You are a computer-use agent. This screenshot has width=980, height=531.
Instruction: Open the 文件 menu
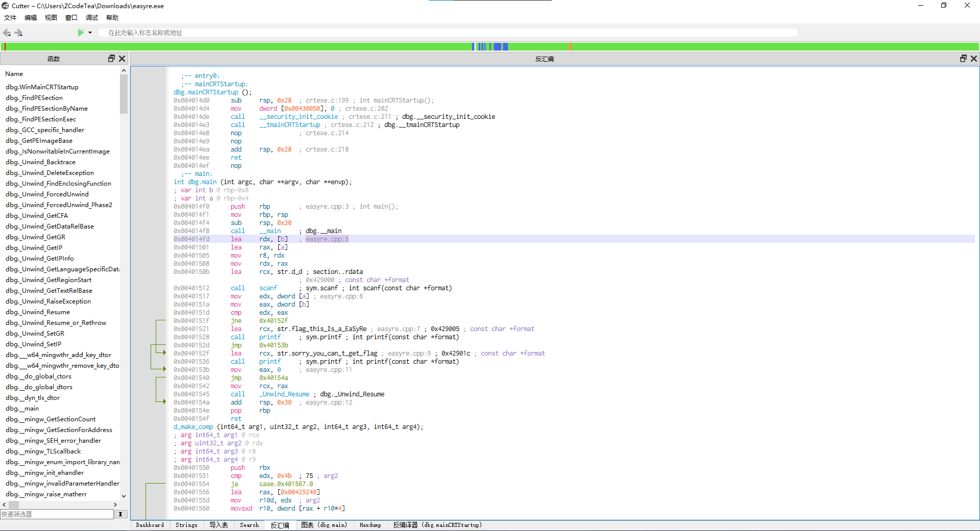(x=10, y=18)
